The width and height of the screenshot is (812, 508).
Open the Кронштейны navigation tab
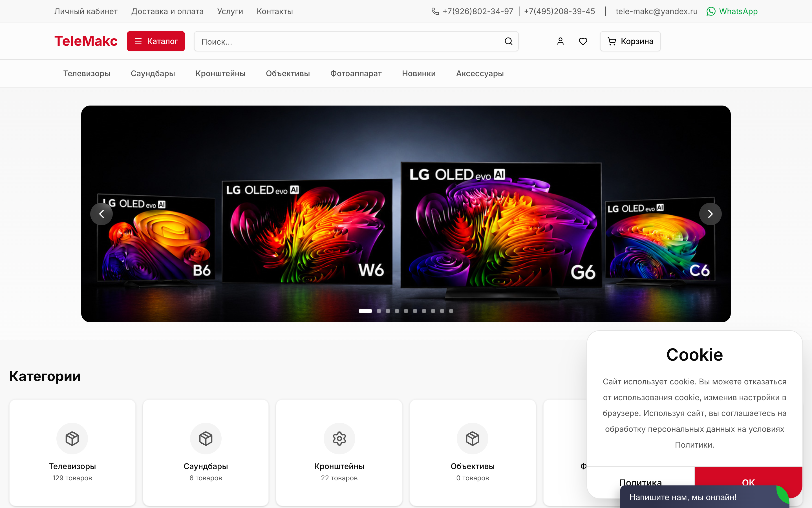point(220,74)
